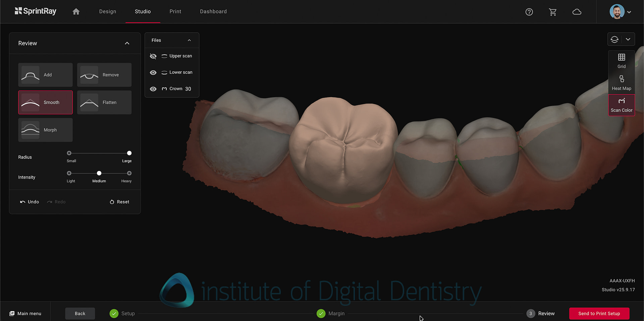Show the hidden Upper scan
This screenshot has height=321, width=644.
pos(153,56)
